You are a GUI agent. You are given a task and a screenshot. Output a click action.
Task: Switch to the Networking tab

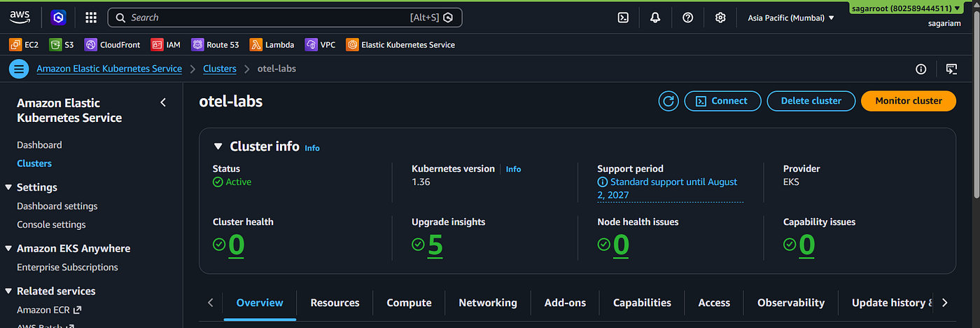pyautogui.click(x=488, y=303)
